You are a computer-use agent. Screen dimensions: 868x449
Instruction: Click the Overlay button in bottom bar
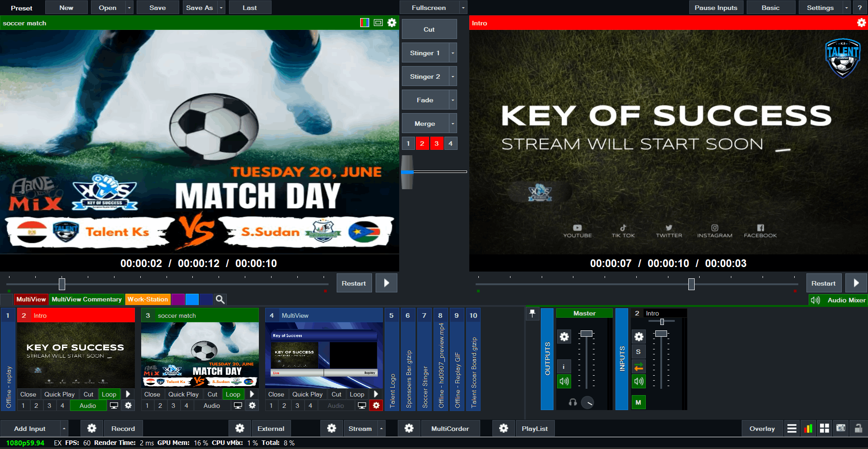[762, 428]
